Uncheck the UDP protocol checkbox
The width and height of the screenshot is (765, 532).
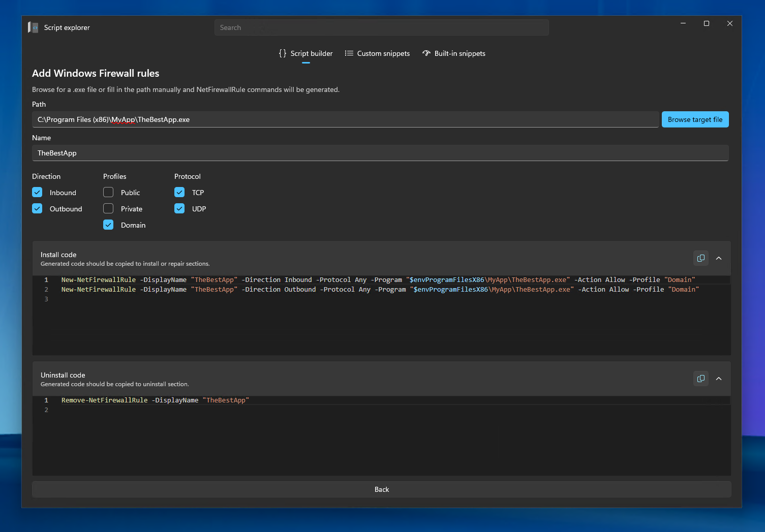(179, 208)
